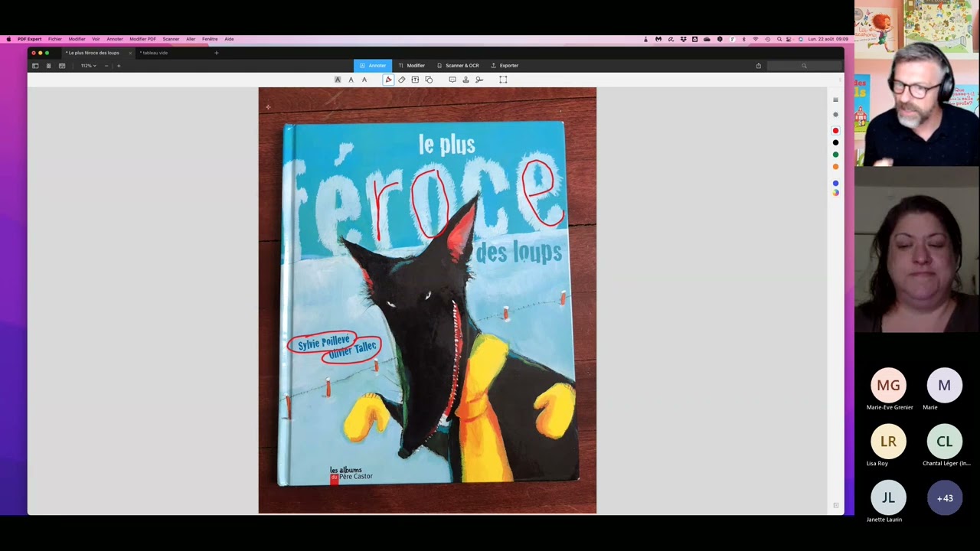This screenshot has width=980, height=551.
Task: Pick the red pen color
Action: (x=835, y=131)
